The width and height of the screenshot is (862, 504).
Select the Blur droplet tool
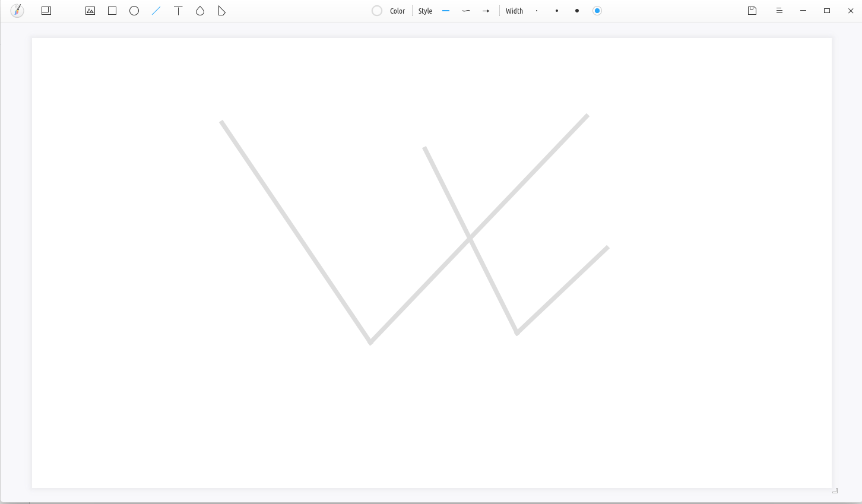tap(200, 11)
